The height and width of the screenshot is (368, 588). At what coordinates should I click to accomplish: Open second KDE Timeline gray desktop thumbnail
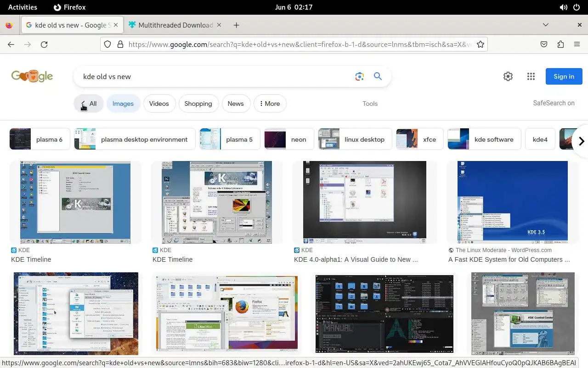coord(217,202)
